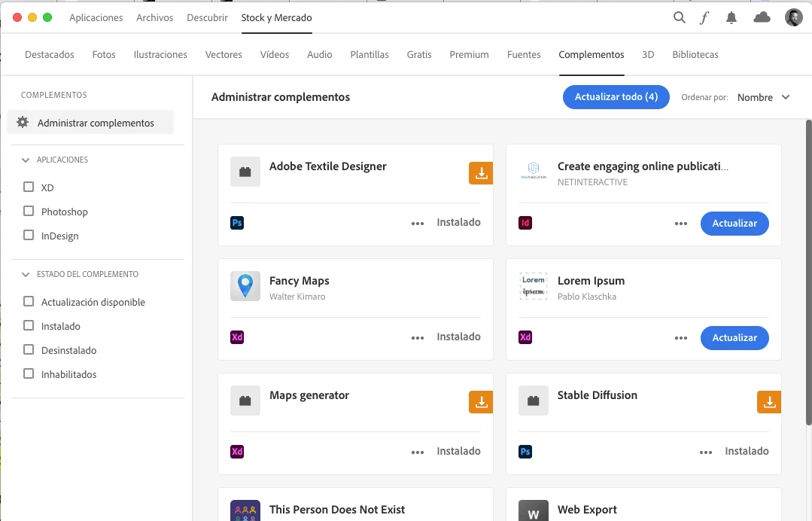Open the 3D tab
The image size is (812, 521).
tap(648, 54)
